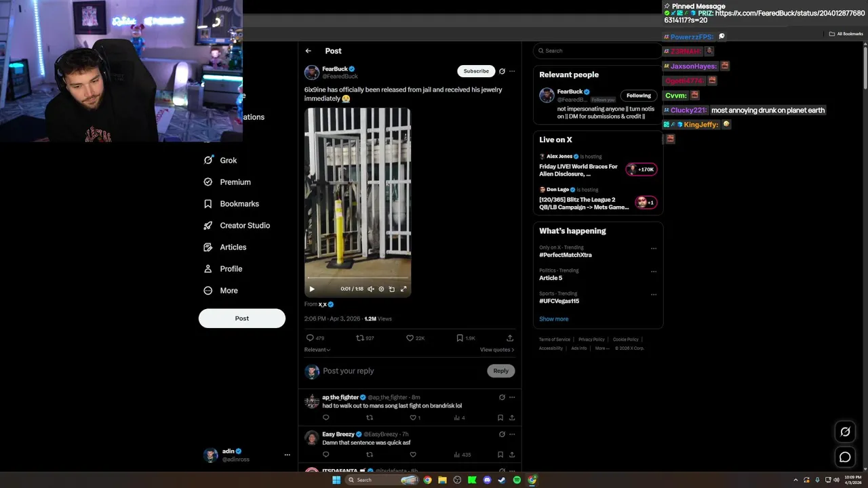
Task: Like Easy Breezy's comment
Action: pyautogui.click(x=413, y=455)
